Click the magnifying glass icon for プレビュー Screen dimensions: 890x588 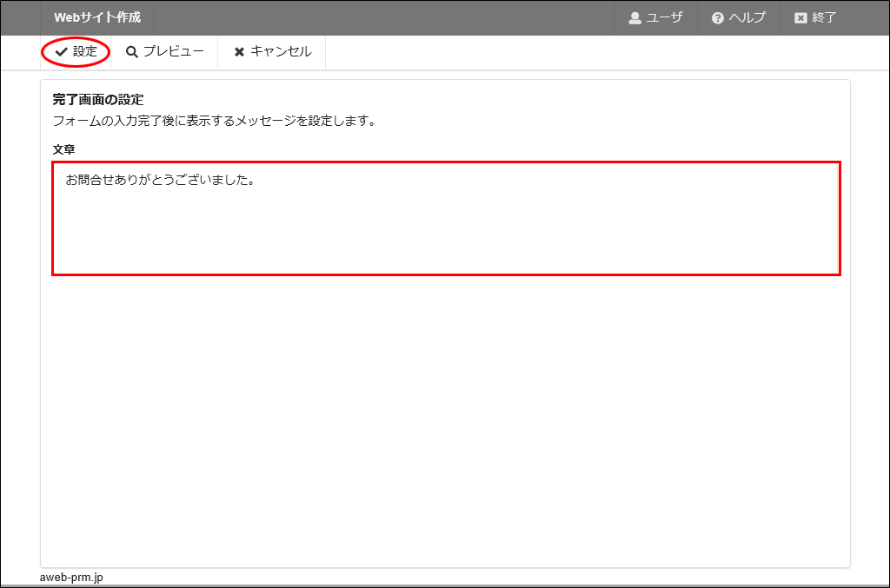(x=132, y=52)
